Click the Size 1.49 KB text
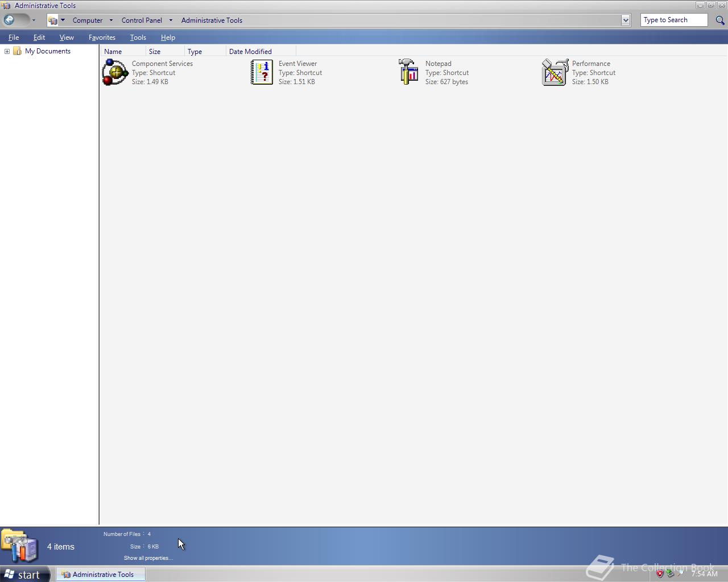 [x=150, y=82]
